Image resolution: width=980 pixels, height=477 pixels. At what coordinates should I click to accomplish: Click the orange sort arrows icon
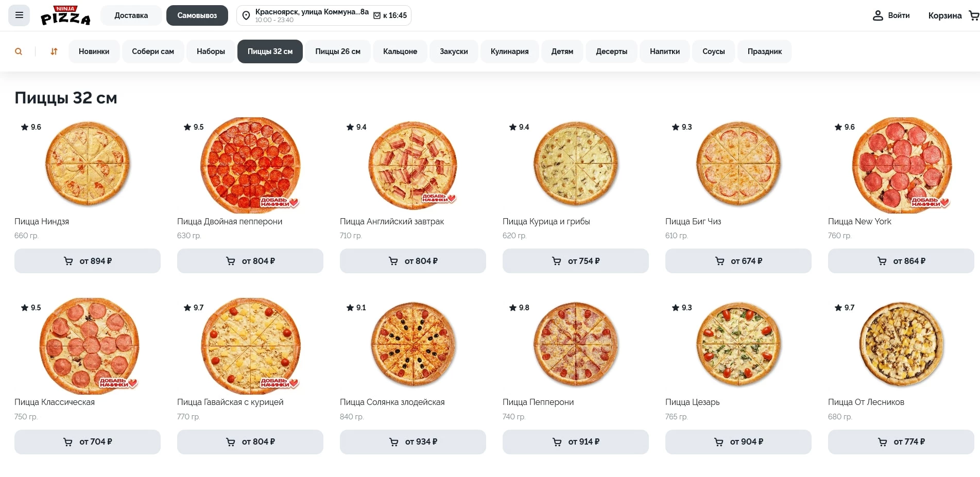coord(54,51)
